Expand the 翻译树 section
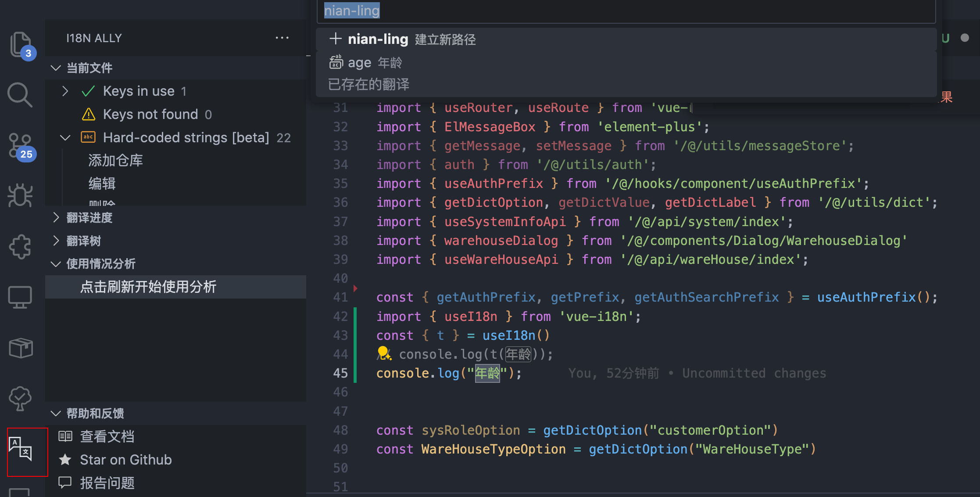980x497 pixels. pyautogui.click(x=56, y=241)
